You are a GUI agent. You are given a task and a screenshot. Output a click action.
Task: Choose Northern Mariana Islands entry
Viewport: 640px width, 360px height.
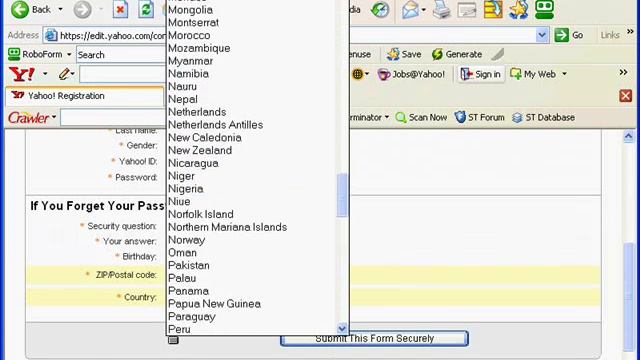click(227, 227)
